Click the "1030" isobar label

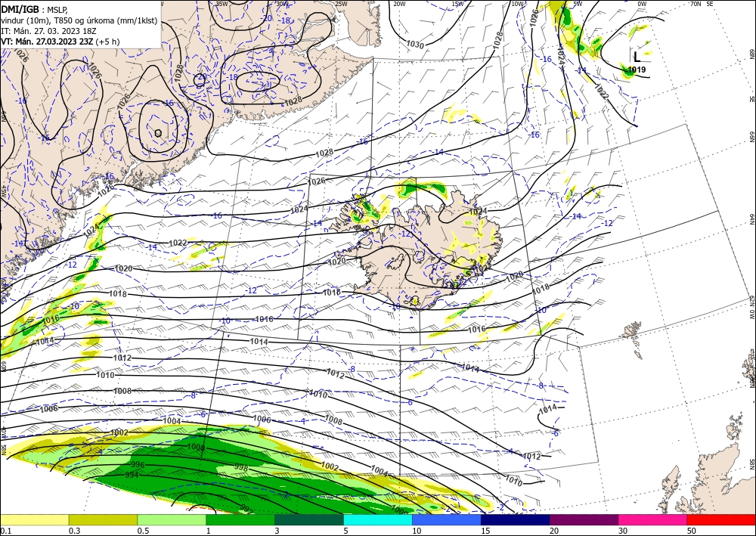click(415, 45)
